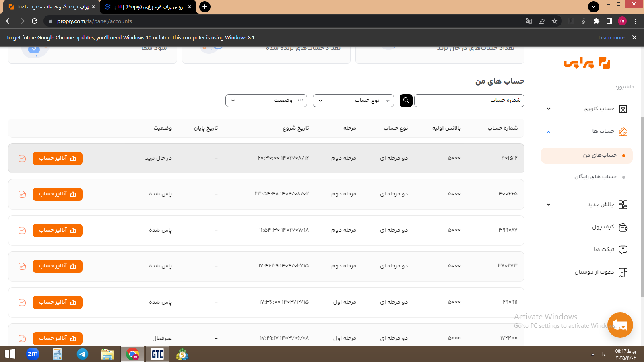Viewport: 644px width, 362px height.
Task: Select free accounts (حساب های رایگان) menu item
Action: click(x=595, y=177)
